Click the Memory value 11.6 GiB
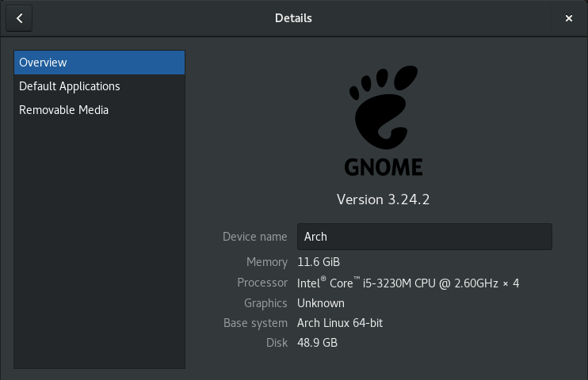This screenshot has width=588, height=380. click(319, 262)
